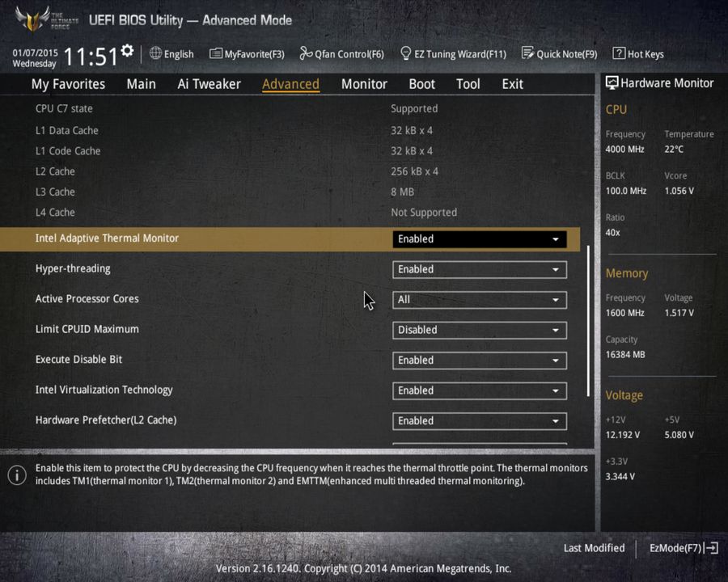This screenshot has height=582, width=728.
Task: Click the 1.056 V Vcore value
Action: (679, 191)
